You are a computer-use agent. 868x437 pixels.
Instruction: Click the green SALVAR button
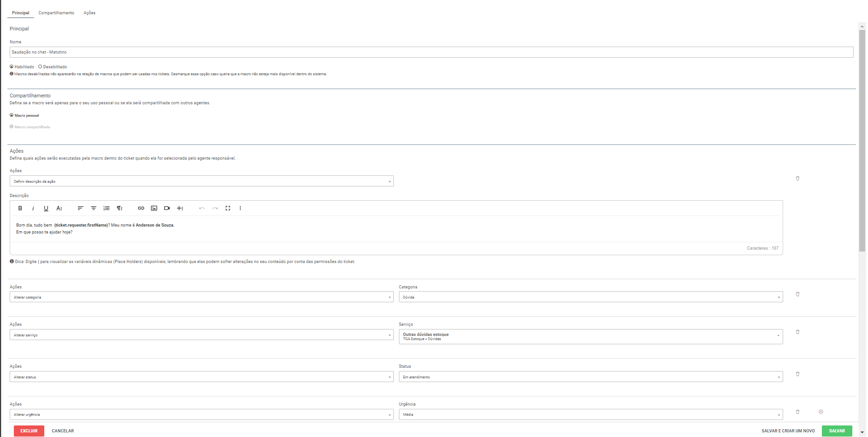(837, 431)
